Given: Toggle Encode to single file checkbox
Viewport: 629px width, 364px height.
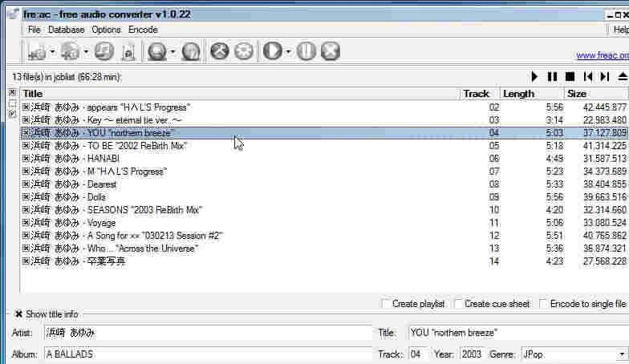Looking at the screenshot, I should [544, 304].
